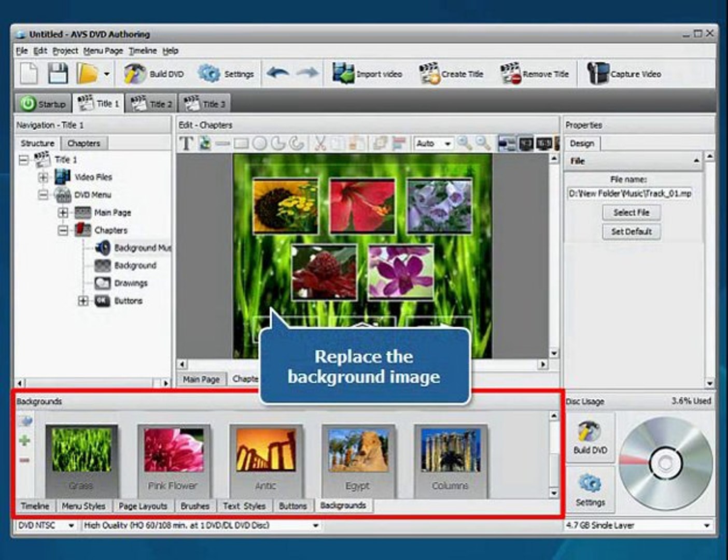Click the Set Default button

pos(631,232)
